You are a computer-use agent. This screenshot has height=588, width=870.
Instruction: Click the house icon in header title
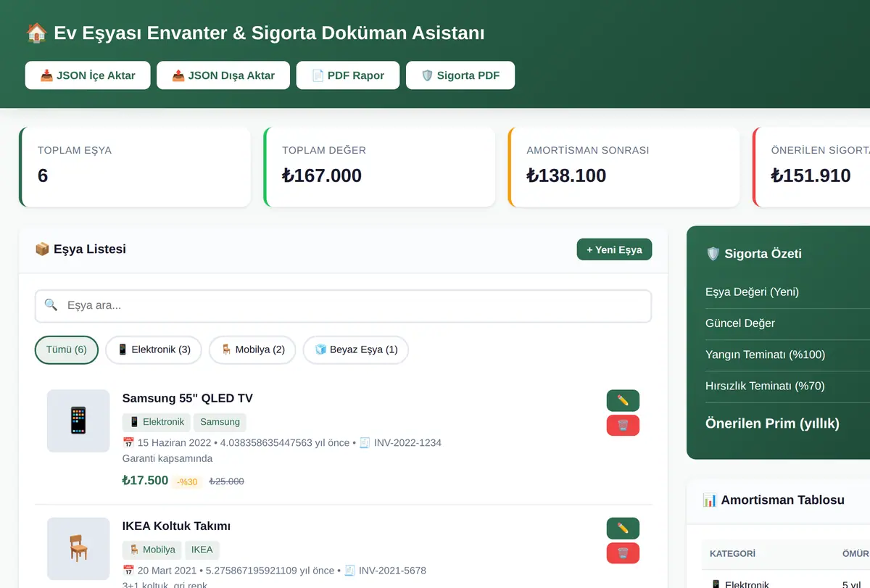coord(36,33)
